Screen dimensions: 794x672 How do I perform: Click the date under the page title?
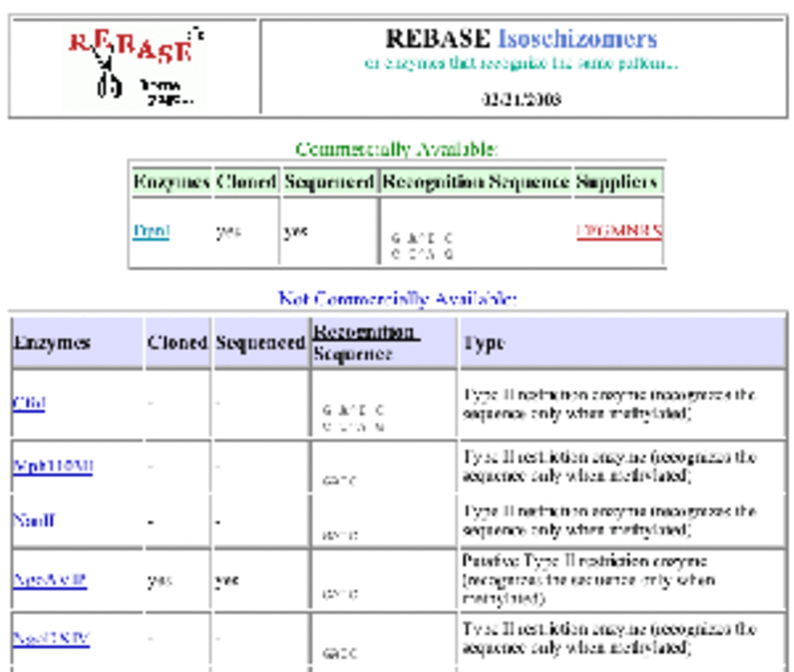tap(521, 99)
